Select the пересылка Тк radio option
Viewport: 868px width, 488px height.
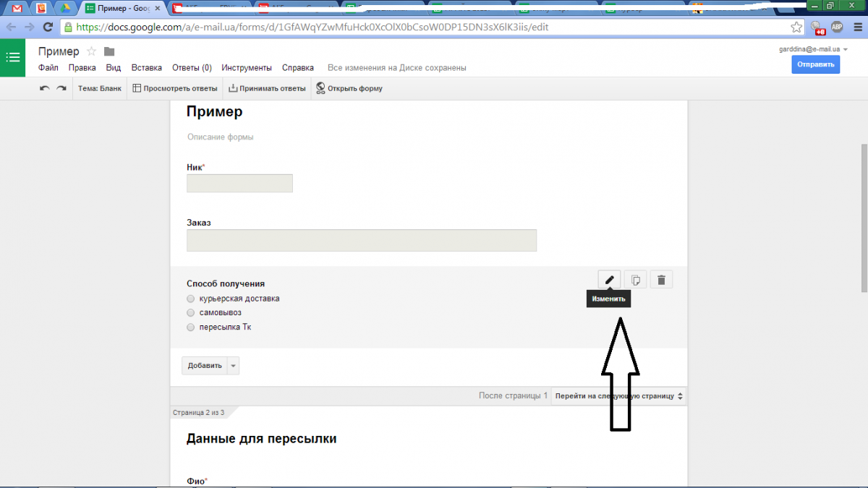[x=190, y=328]
